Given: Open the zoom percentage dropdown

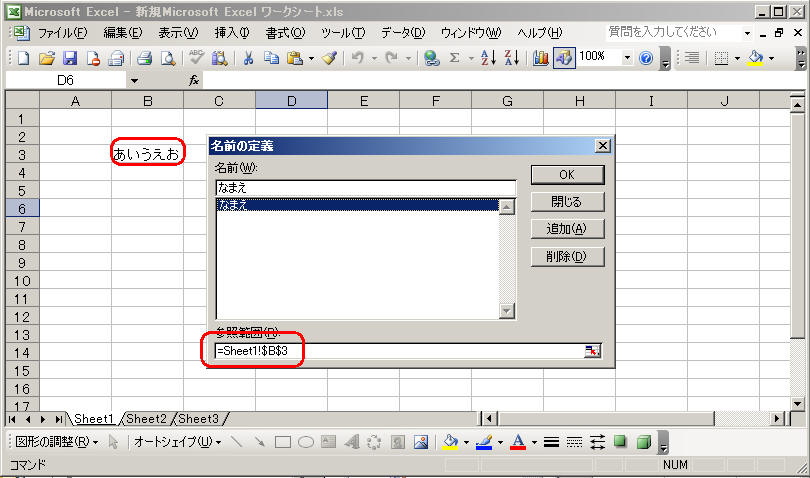Looking at the screenshot, I should pos(627,58).
